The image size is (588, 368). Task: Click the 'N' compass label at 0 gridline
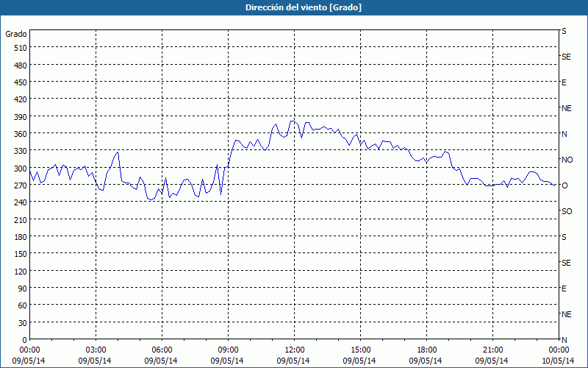[x=564, y=340]
